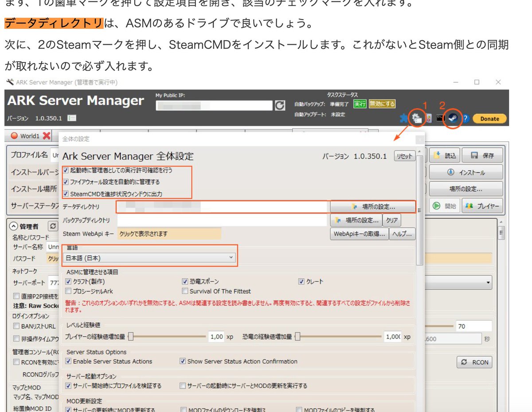This screenshot has width=532, height=412.
Task: Enable BANリストURL checkbox in main window
Action: (x=16, y=326)
